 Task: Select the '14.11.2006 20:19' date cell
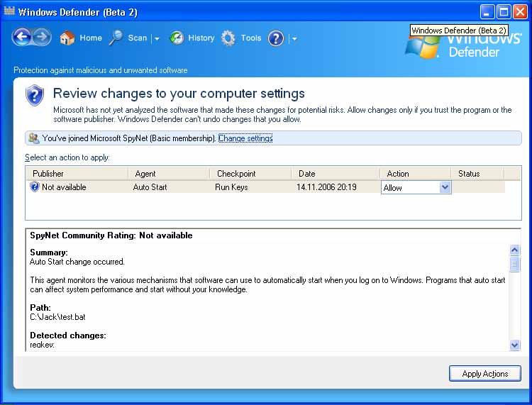coord(326,187)
